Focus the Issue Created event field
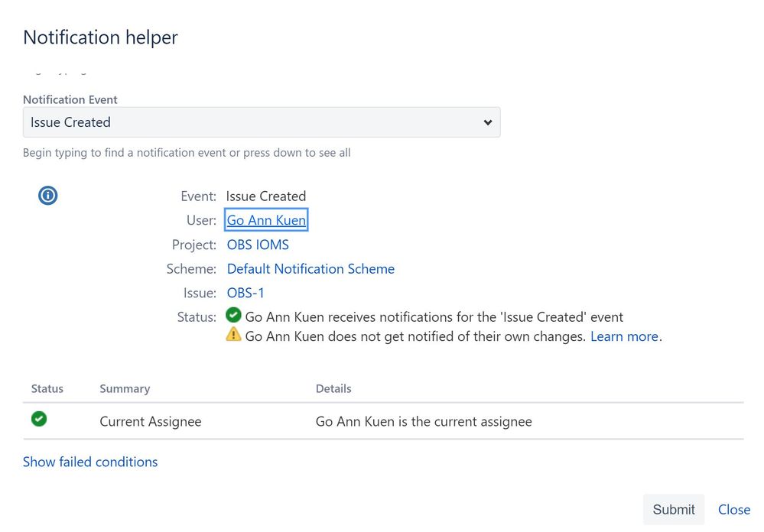Viewport: 764px width, 532px height. coord(252,122)
